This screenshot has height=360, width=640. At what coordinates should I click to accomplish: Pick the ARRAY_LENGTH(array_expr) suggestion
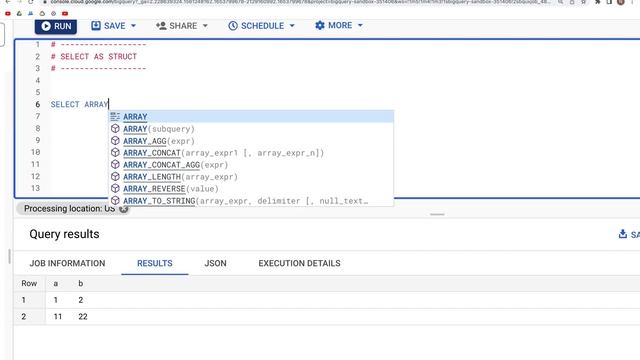tap(251, 177)
